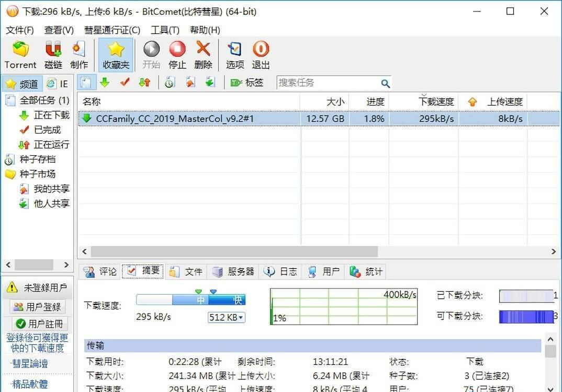Open the 评论 comments tab

tap(100, 272)
